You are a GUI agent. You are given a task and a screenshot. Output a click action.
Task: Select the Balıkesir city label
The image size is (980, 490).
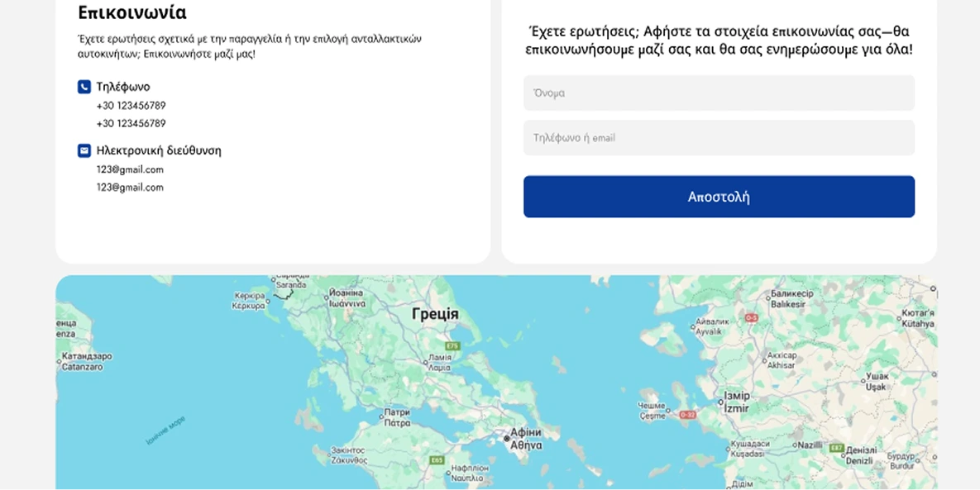click(x=791, y=299)
